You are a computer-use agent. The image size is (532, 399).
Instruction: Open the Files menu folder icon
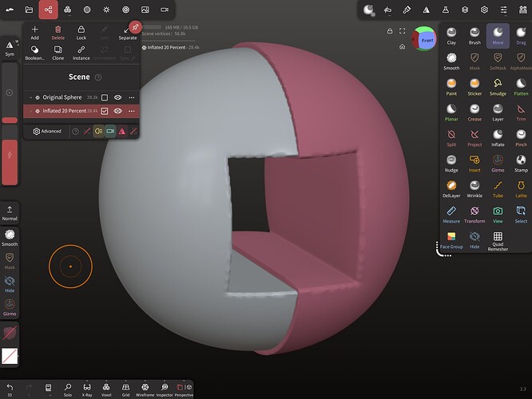29,10
